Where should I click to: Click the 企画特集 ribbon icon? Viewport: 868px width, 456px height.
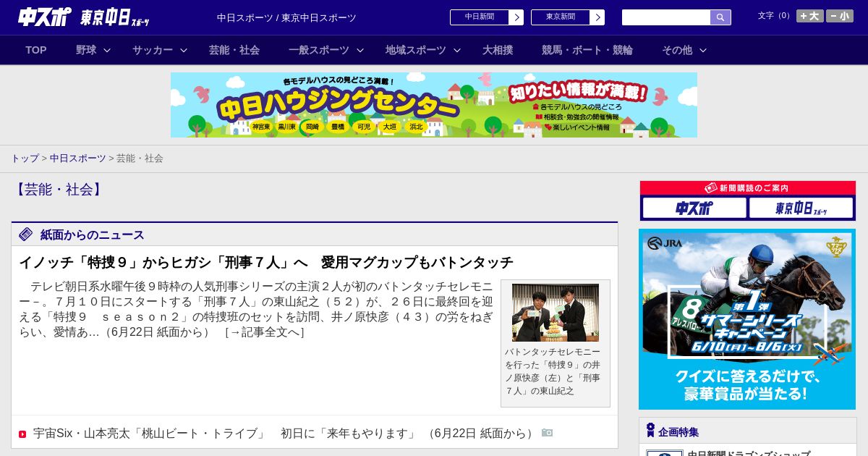click(x=650, y=431)
